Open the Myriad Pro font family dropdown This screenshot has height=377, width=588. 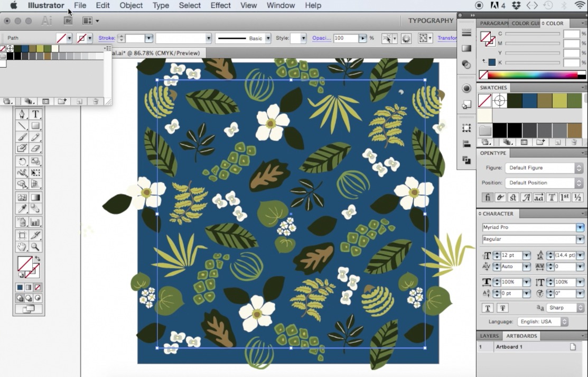(580, 227)
